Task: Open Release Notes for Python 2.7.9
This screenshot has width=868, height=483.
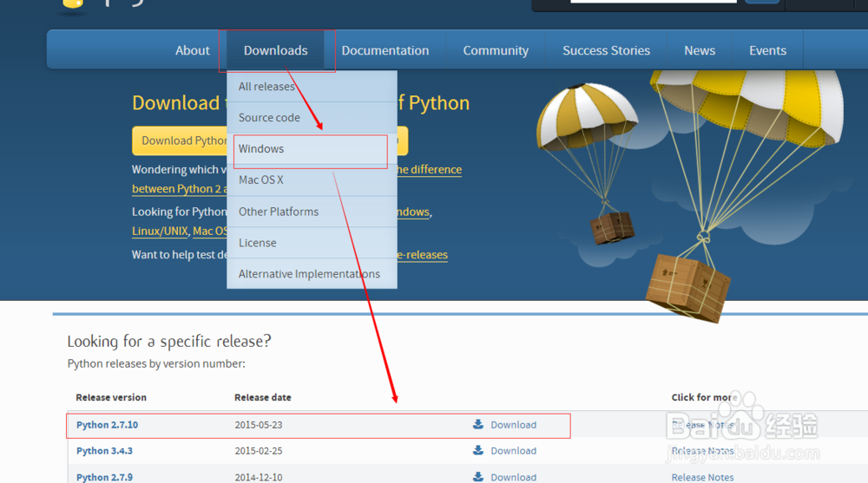Action: (702, 477)
